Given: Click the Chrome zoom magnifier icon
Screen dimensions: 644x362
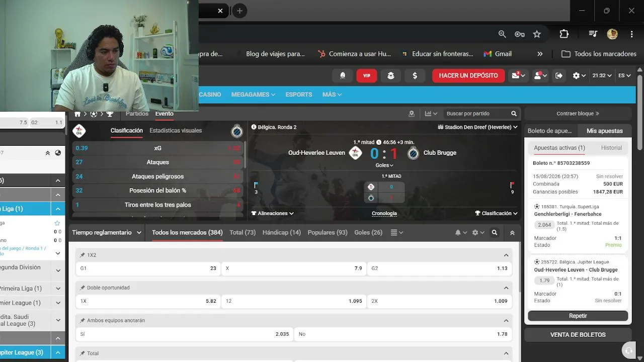Looking at the screenshot, I should [502, 34].
